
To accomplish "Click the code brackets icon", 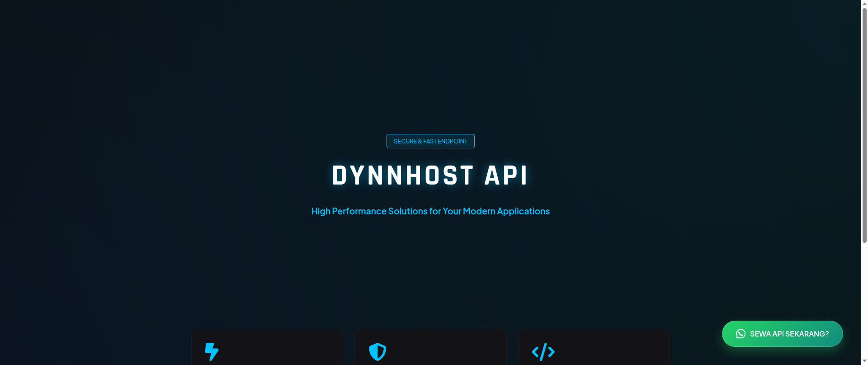I will 543,351.
